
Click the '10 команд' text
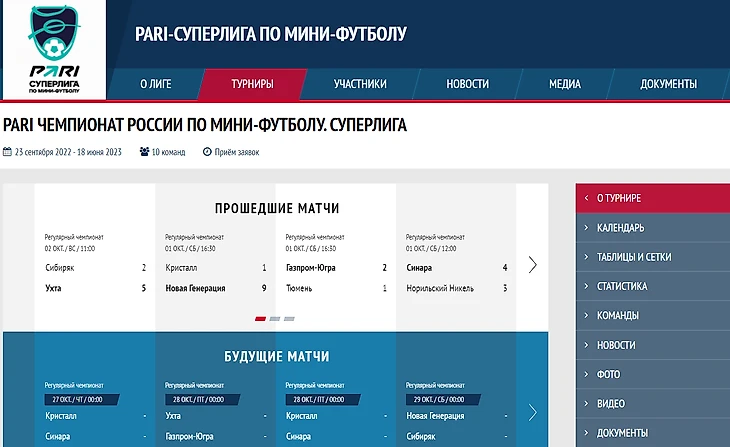(x=169, y=152)
